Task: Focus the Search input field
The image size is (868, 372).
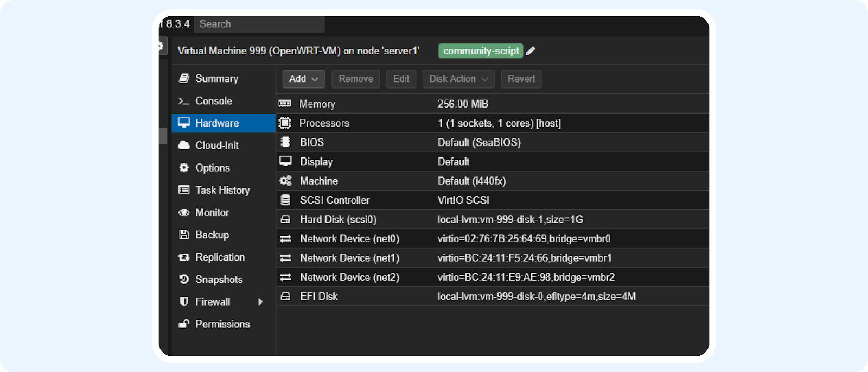Action: [259, 24]
